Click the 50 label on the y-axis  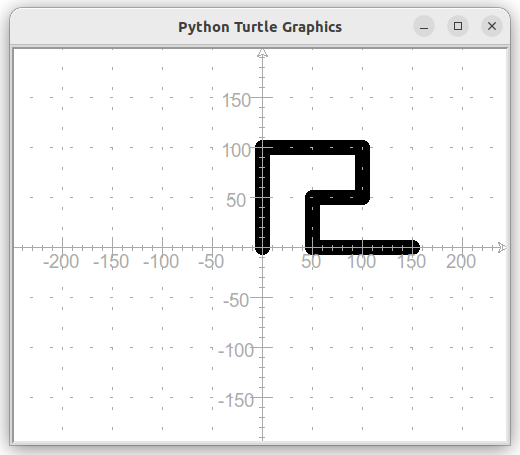pyautogui.click(x=236, y=200)
